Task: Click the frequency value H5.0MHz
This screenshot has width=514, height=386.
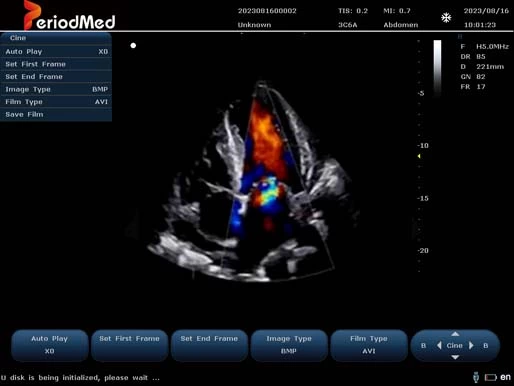Action: 492,47
